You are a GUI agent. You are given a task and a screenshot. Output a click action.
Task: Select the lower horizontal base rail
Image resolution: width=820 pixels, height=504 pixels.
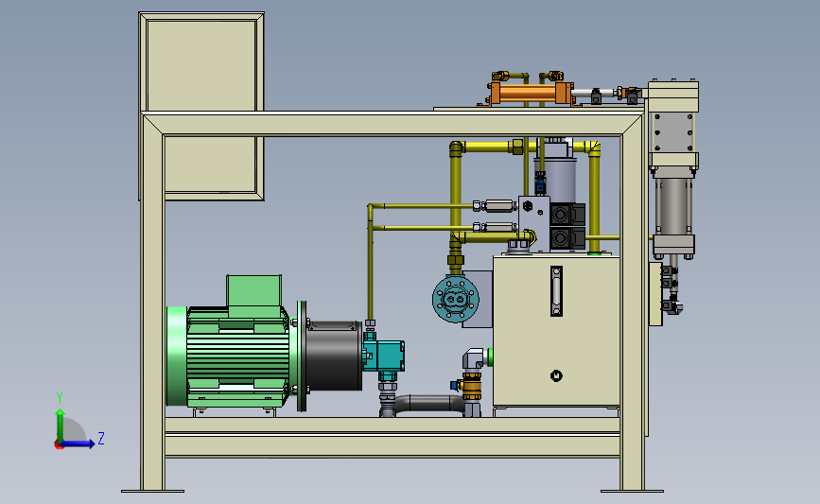[x=393, y=446]
